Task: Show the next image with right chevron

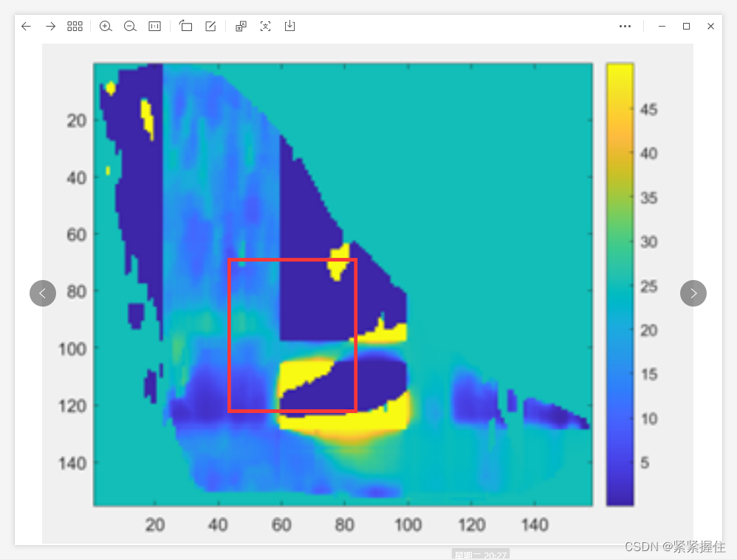Action: click(693, 293)
